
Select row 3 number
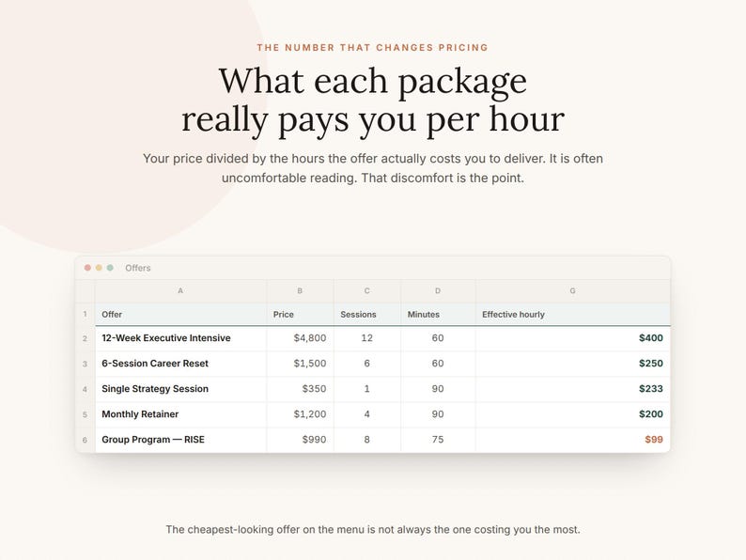click(x=85, y=364)
